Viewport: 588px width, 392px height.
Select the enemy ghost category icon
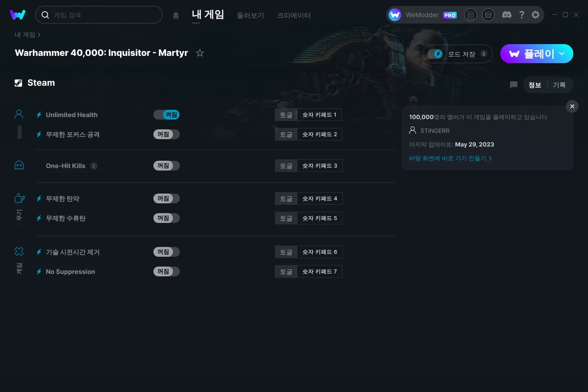click(19, 166)
